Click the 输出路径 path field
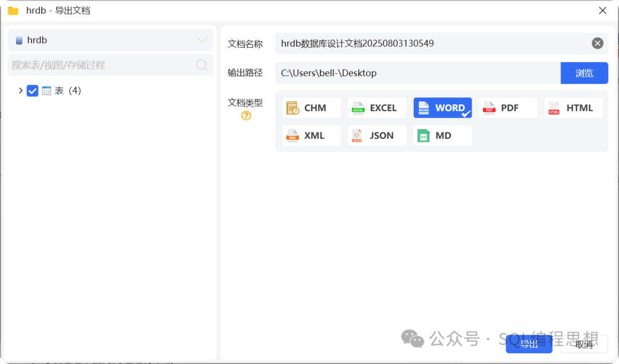Screen dimensions: 619x364 click(417, 73)
